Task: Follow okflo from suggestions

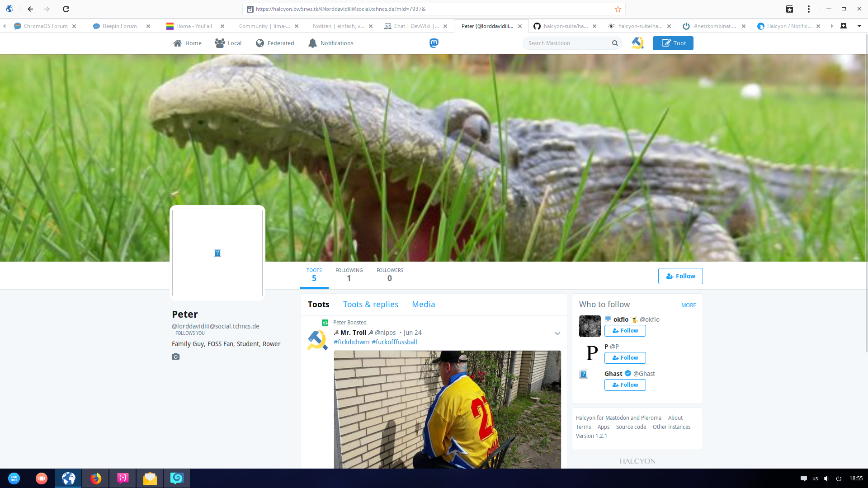Action: point(625,331)
